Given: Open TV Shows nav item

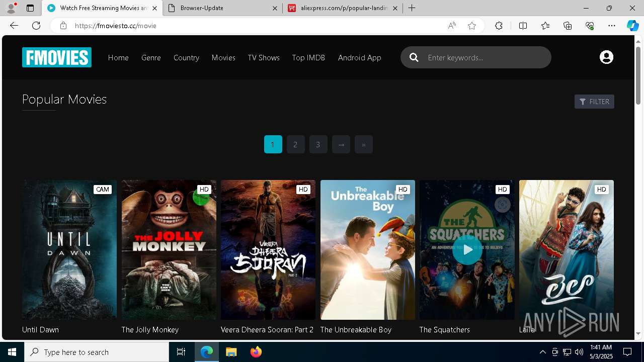Looking at the screenshot, I should (x=264, y=58).
